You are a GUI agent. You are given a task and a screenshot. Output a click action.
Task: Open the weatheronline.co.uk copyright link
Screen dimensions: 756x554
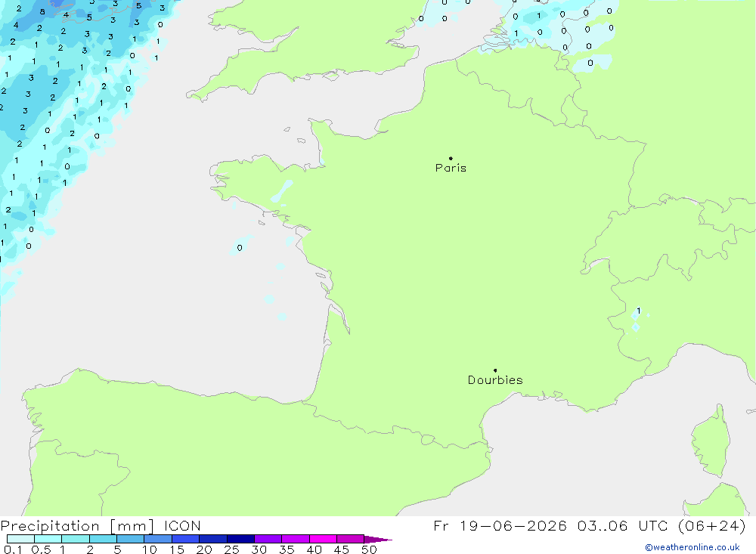point(692,547)
